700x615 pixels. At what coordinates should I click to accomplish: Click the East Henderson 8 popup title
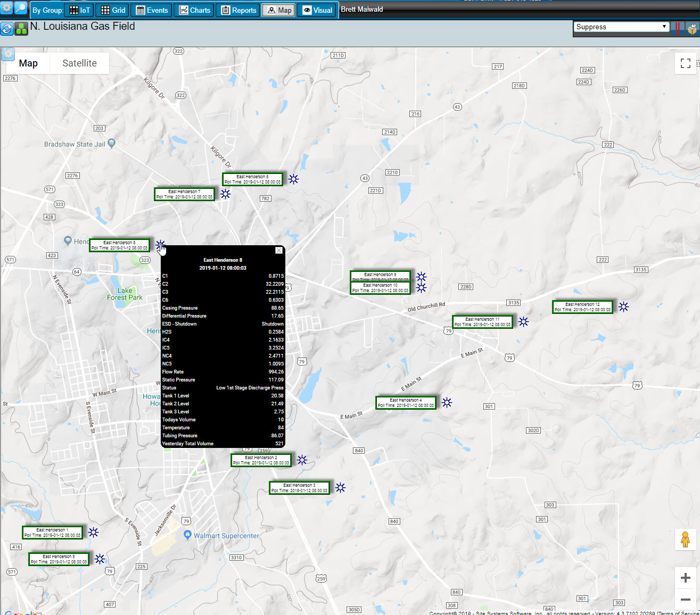[223, 260]
